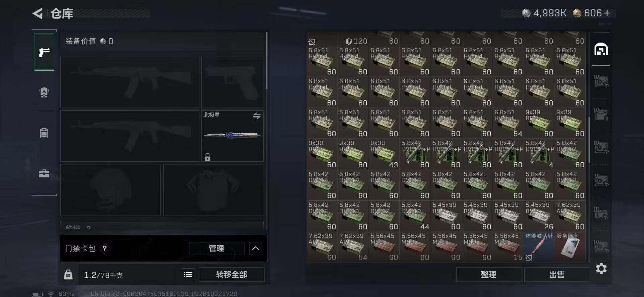Select the 体能激活针 injector item
The height and width of the screenshot is (297, 644).
coord(539,247)
